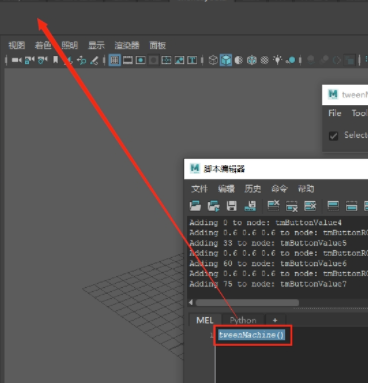Click the Source Script icon
Image resolution: width=368 pixels, height=383 pixels.
click(214, 206)
